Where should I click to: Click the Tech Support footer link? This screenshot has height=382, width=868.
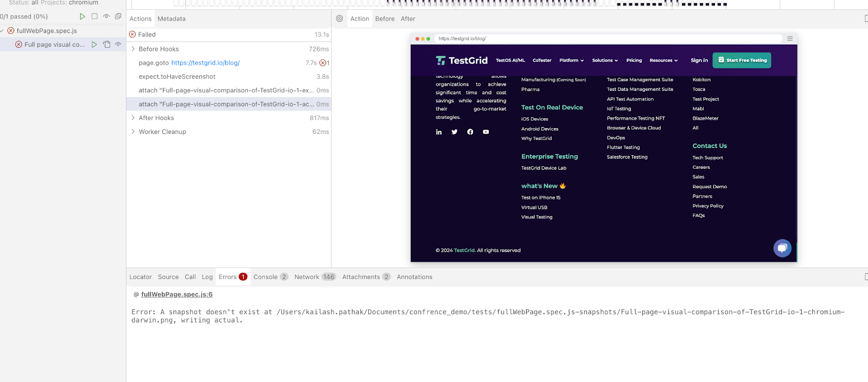coord(707,158)
